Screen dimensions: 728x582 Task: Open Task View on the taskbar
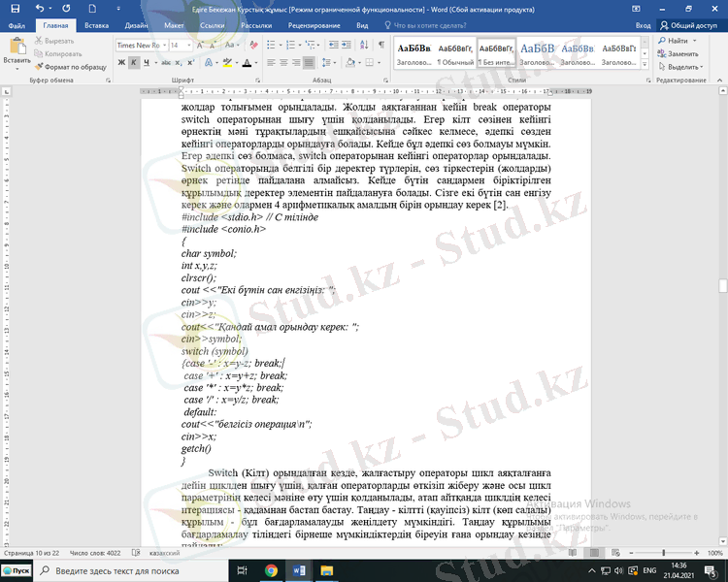(243, 570)
